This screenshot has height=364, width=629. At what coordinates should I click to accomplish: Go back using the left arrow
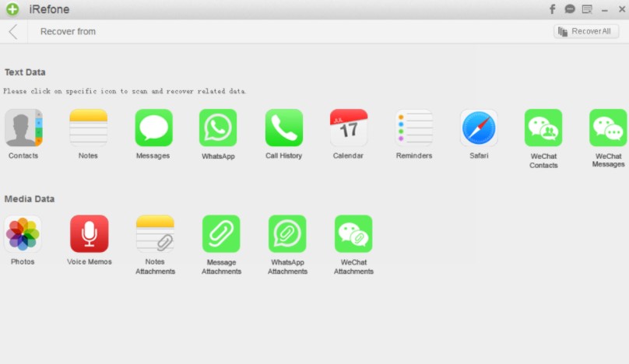click(13, 31)
